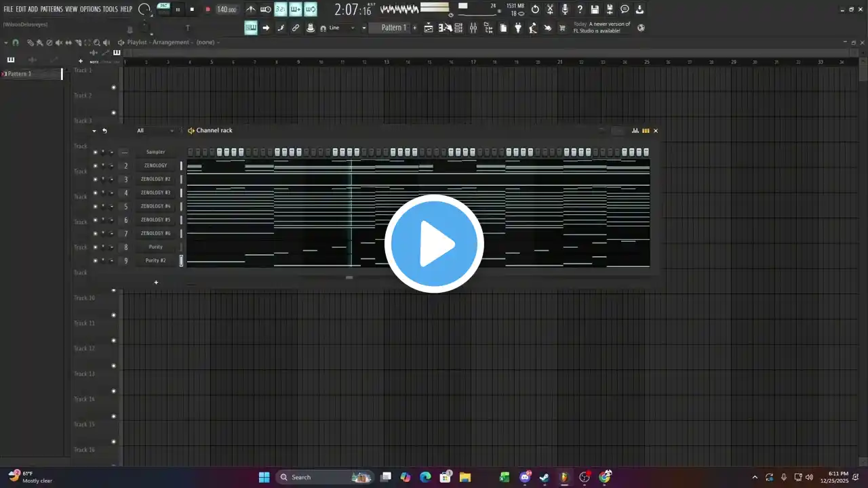
Task: Open the OPTIONS menu
Action: [x=90, y=9]
